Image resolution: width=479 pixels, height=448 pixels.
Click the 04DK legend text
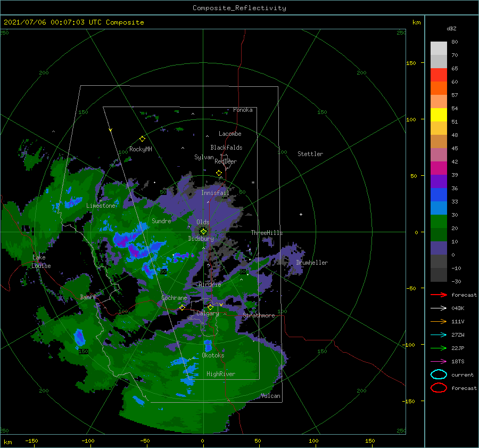pyautogui.click(x=458, y=308)
